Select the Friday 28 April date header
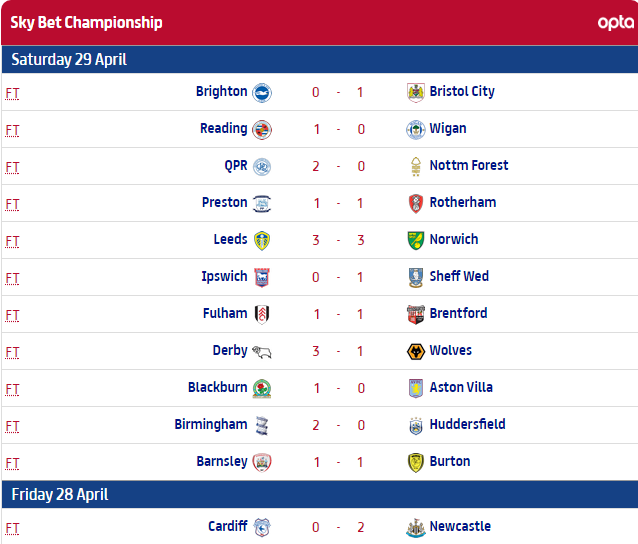638x544 pixels. (x=60, y=495)
